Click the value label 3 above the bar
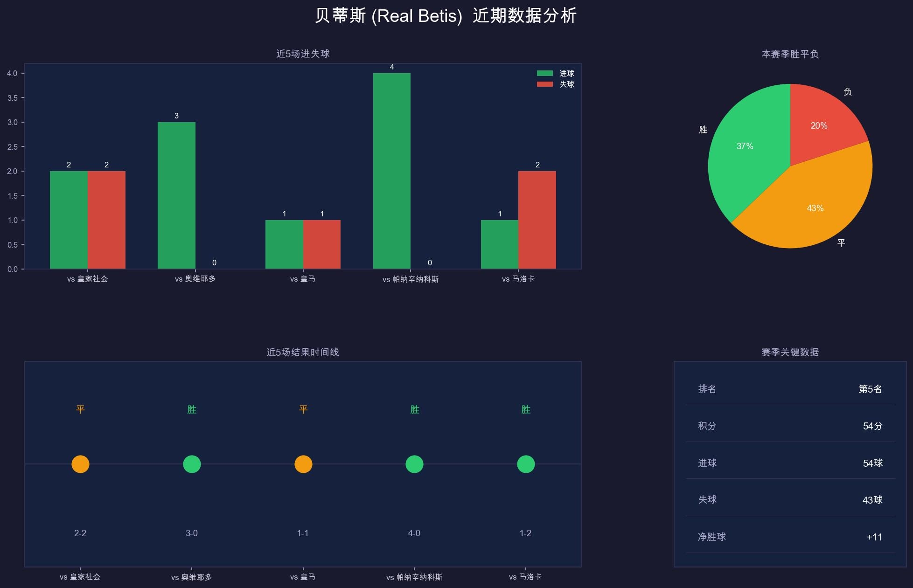The image size is (913, 588). pyautogui.click(x=176, y=116)
